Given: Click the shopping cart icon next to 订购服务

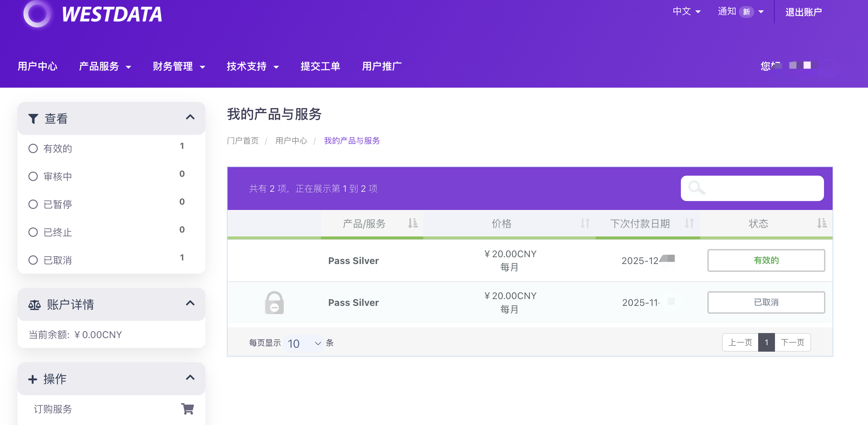Looking at the screenshot, I should pyautogui.click(x=187, y=409).
